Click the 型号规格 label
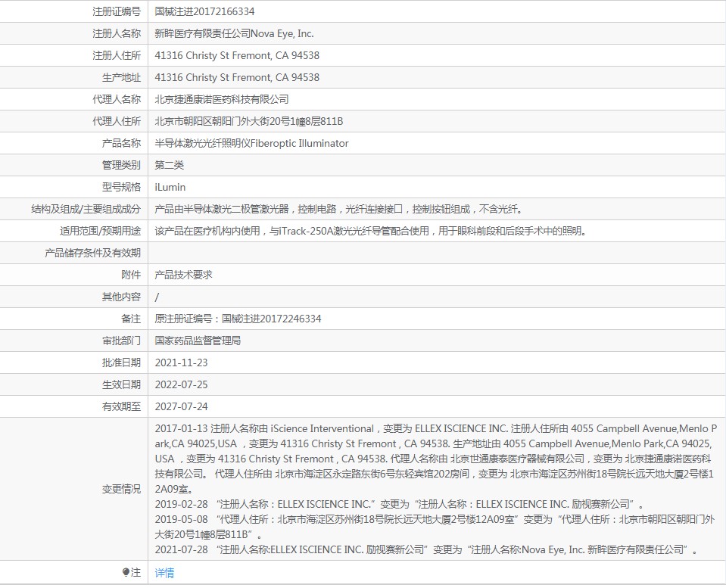 [x=121, y=187]
